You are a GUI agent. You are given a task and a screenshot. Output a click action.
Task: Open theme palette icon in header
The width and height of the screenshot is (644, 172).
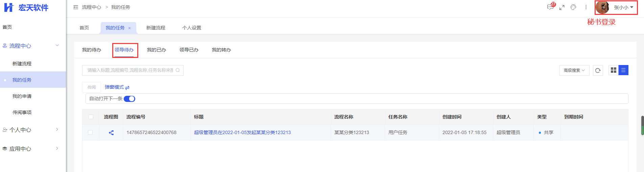tap(573, 7)
